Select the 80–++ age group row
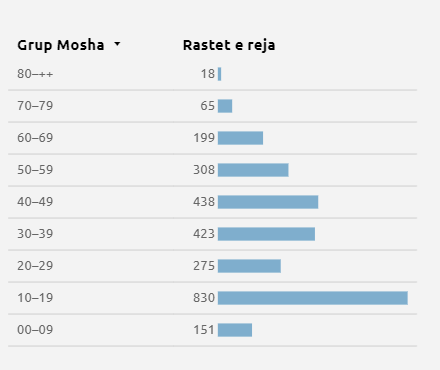440x370 pixels. coord(212,74)
